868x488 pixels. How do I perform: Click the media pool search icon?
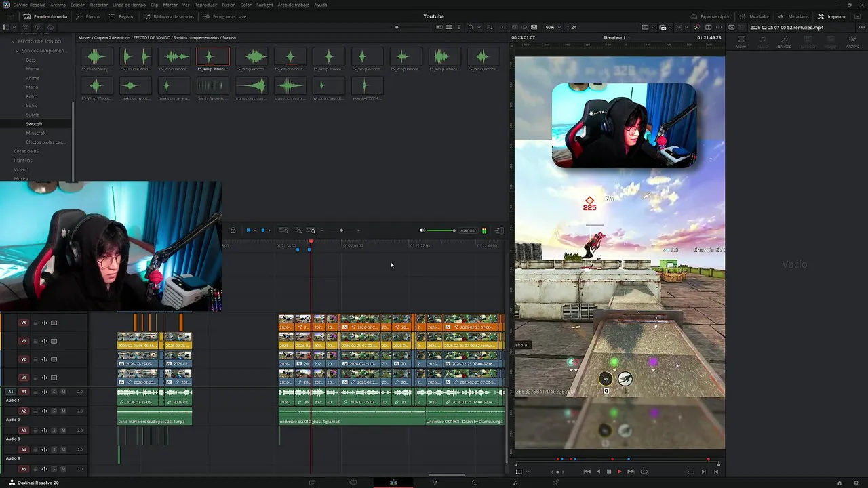click(471, 27)
